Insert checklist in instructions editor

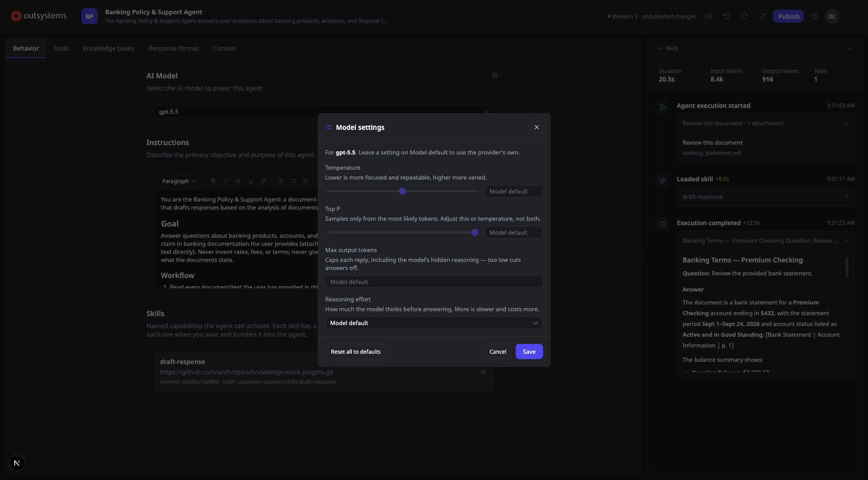click(306, 181)
